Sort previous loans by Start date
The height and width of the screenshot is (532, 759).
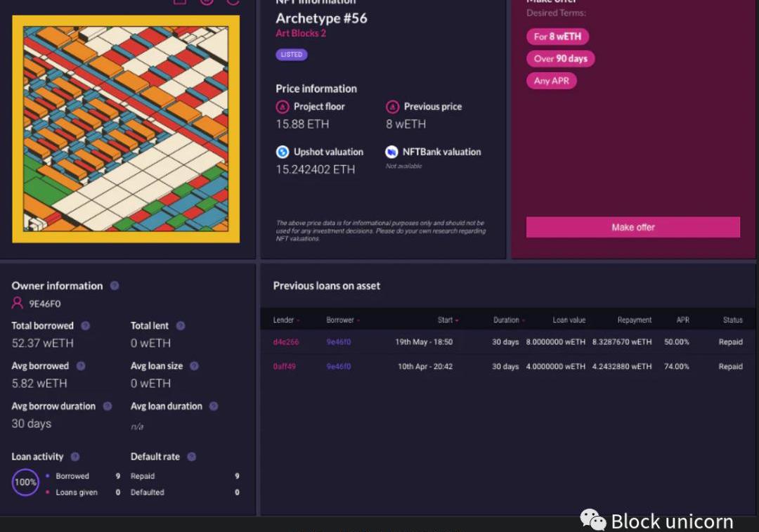tap(448, 320)
